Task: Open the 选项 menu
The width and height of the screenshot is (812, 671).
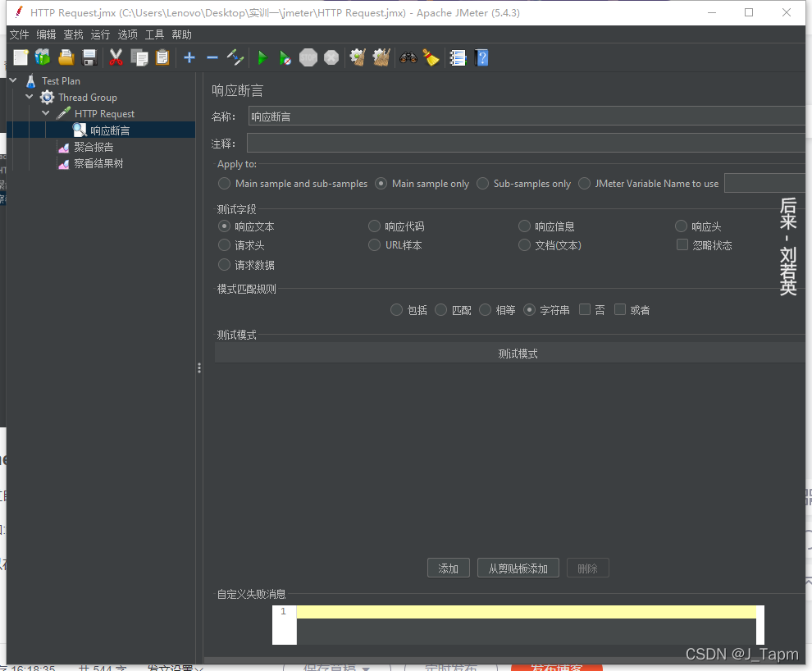Action: click(127, 34)
